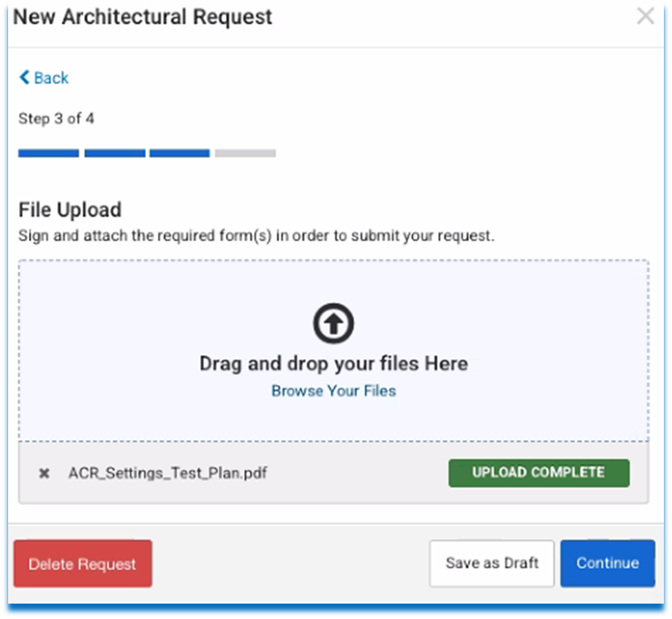Close the New Architectural Request dialog
672x619 pixels.
(646, 16)
